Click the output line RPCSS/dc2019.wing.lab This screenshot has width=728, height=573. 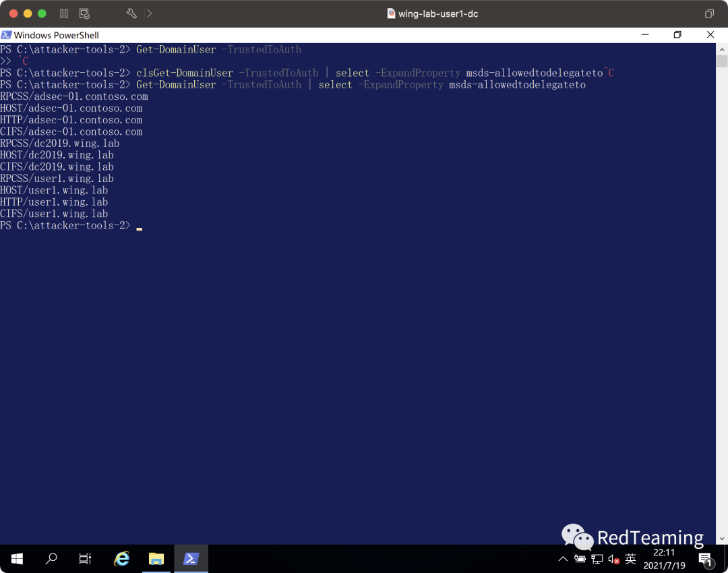[x=60, y=144]
